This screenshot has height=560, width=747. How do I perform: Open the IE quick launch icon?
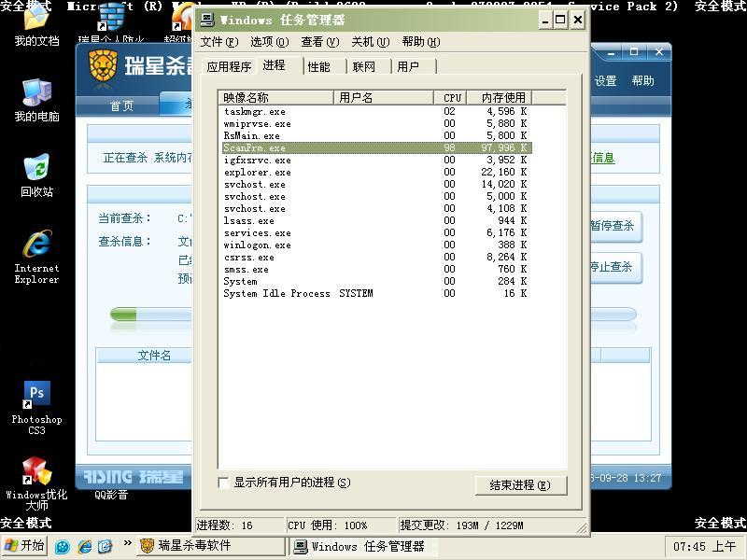85,546
